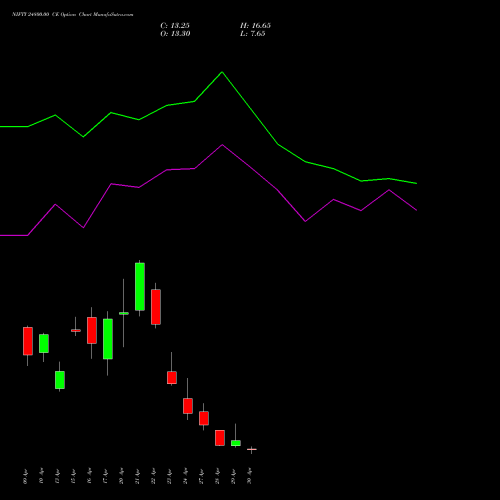The height and width of the screenshot is (500, 500).
Task: Select the 09 Apr red candlestick
Action: tap(28, 341)
